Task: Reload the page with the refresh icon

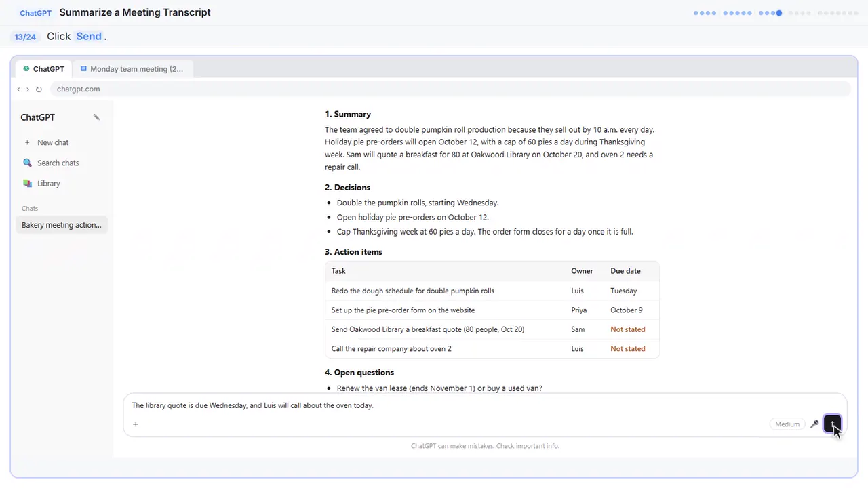Action: [39, 89]
